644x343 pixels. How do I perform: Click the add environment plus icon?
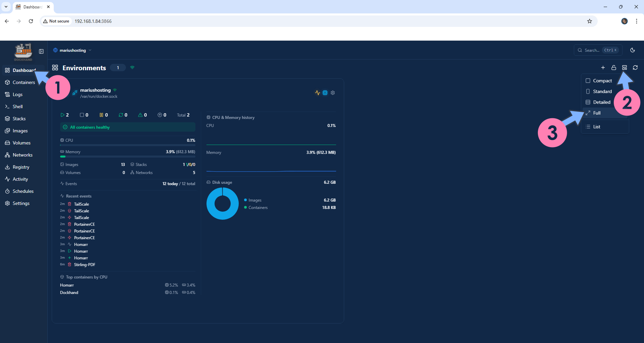click(x=603, y=68)
